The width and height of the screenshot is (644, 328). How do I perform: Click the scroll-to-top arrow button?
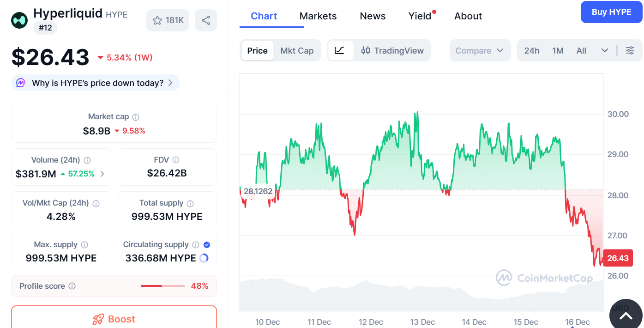626,316
